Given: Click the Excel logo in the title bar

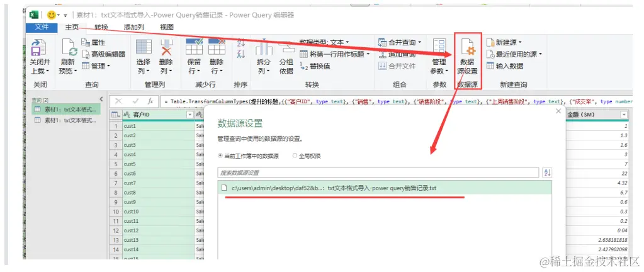Looking at the screenshot, I should pos(34,14).
